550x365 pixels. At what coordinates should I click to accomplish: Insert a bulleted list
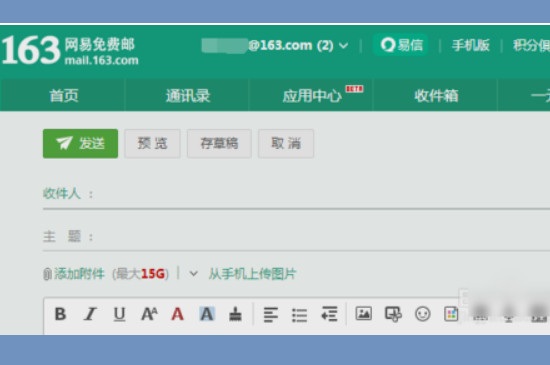point(300,315)
